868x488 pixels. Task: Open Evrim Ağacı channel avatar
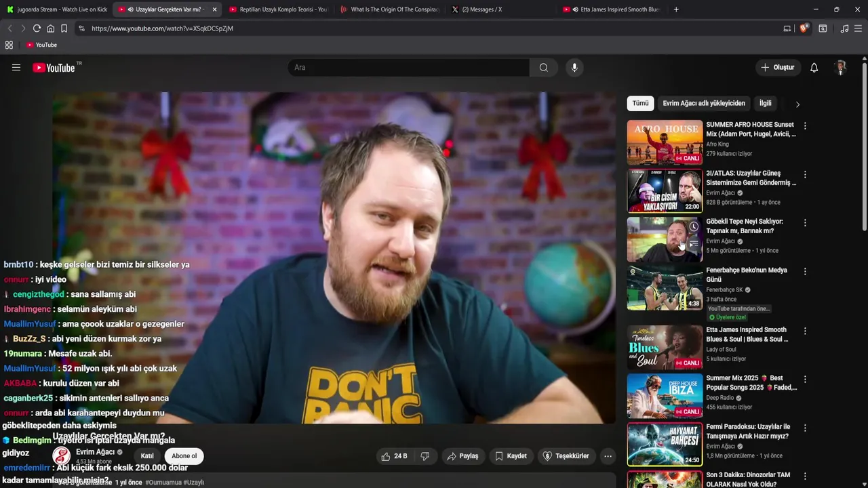pyautogui.click(x=62, y=456)
